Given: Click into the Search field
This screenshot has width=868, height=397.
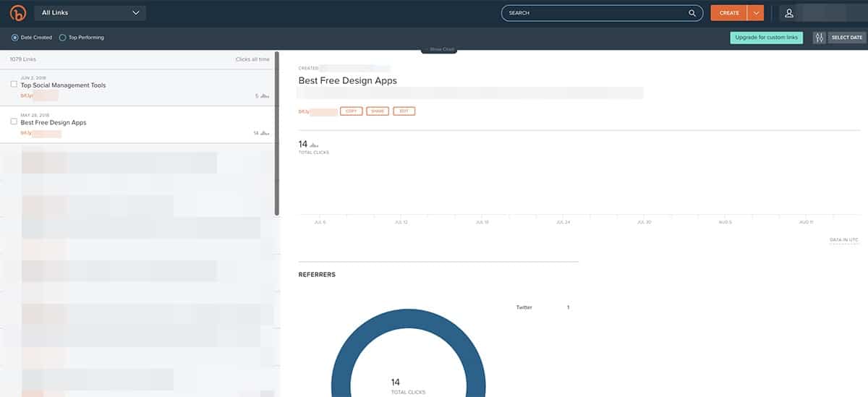Looking at the screenshot, I should click(602, 13).
